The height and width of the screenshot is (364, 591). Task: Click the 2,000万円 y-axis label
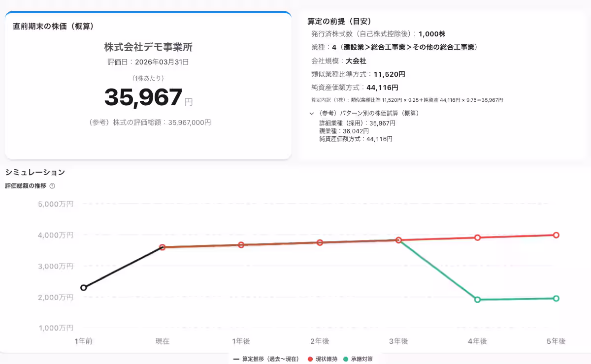tap(56, 297)
